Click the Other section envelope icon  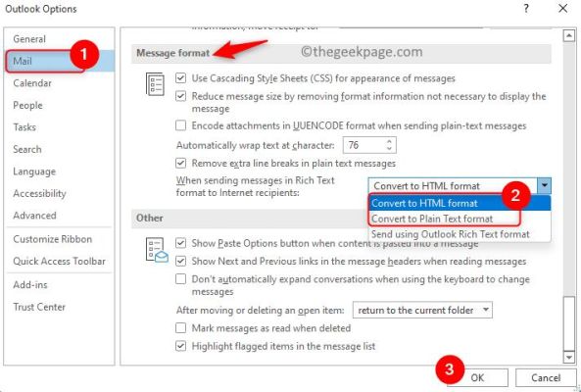point(157,250)
